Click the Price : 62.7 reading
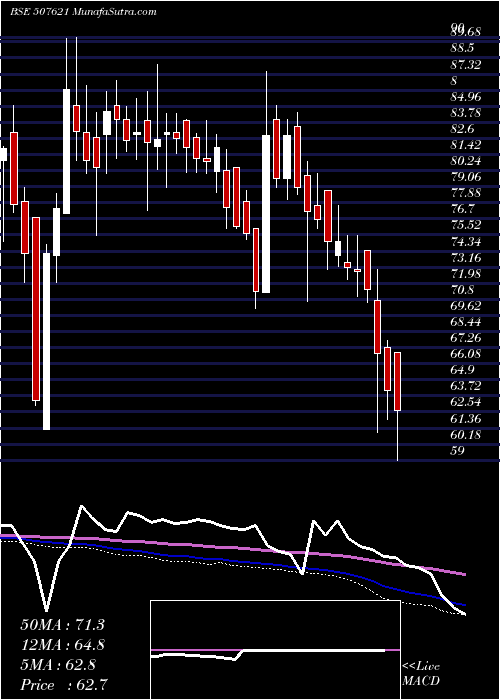The width and height of the screenshot is (500, 700). point(62,685)
